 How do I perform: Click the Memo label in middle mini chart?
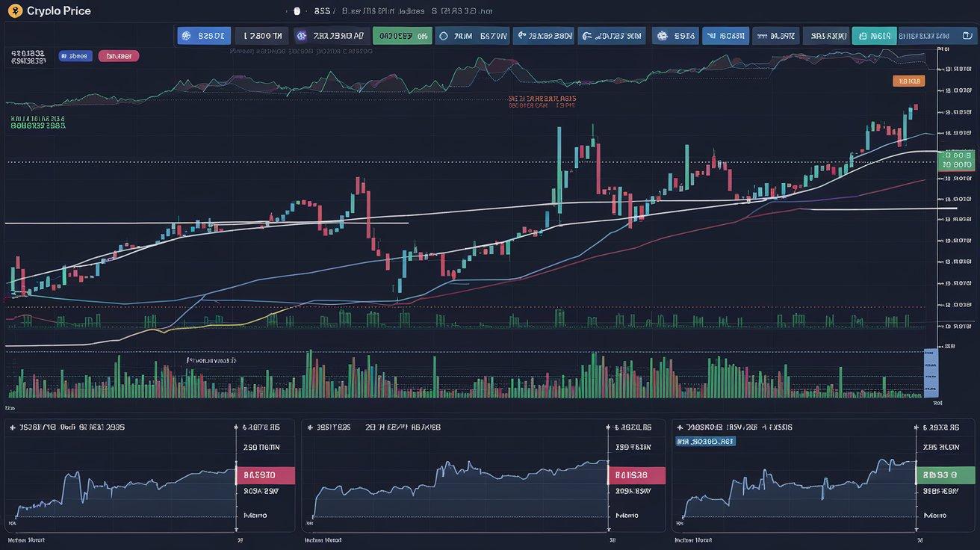pyautogui.click(x=628, y=516)
